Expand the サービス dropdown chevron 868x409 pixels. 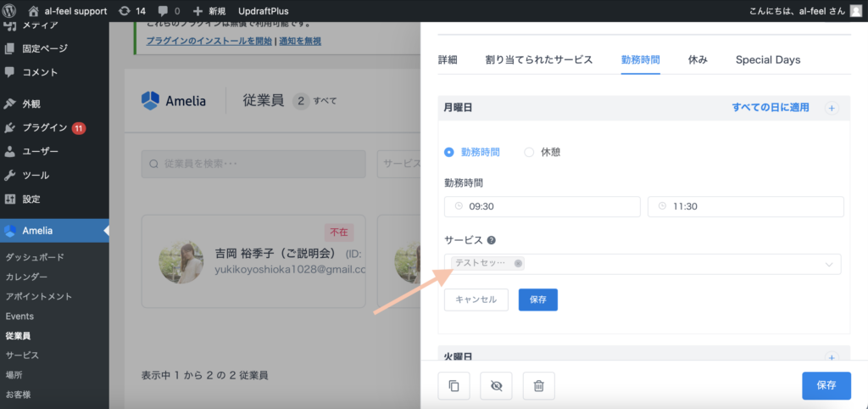(x=829, y=264)
